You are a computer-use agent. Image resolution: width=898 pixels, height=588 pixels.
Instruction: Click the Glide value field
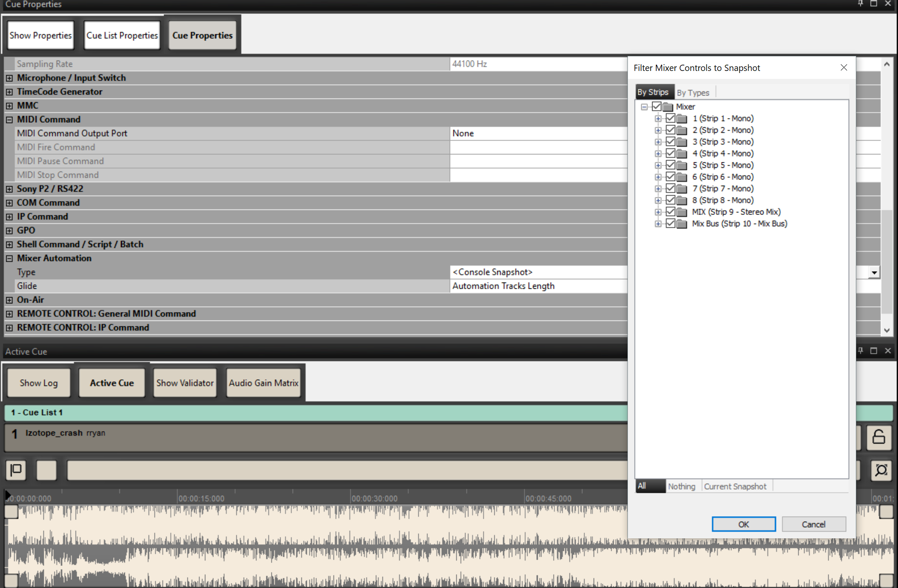[539, 286]
